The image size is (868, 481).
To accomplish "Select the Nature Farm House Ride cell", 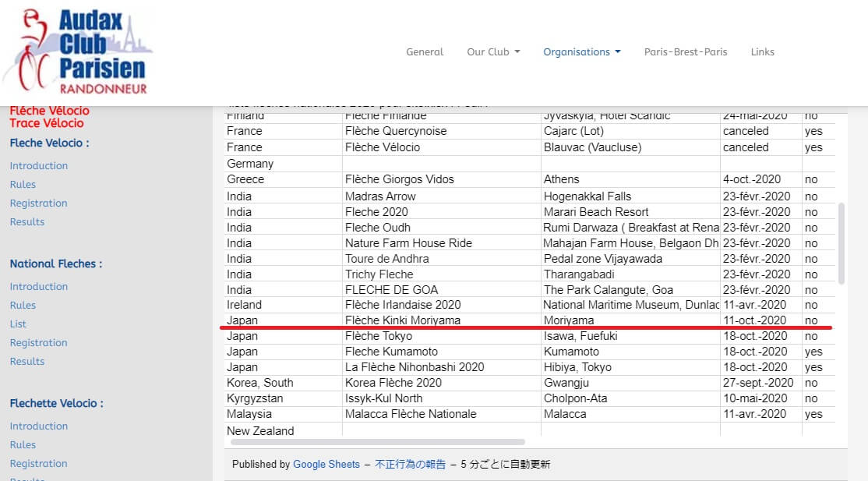I will 442,242.
